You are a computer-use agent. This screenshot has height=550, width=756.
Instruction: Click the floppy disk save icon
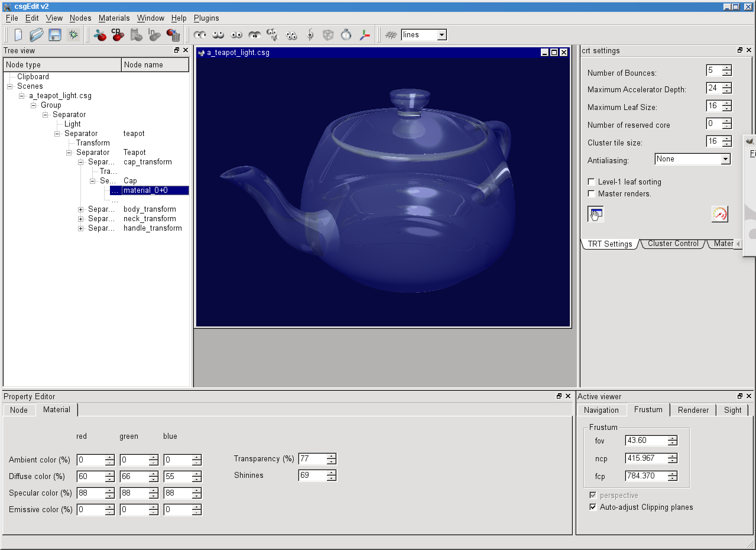[x=55, y=35]
